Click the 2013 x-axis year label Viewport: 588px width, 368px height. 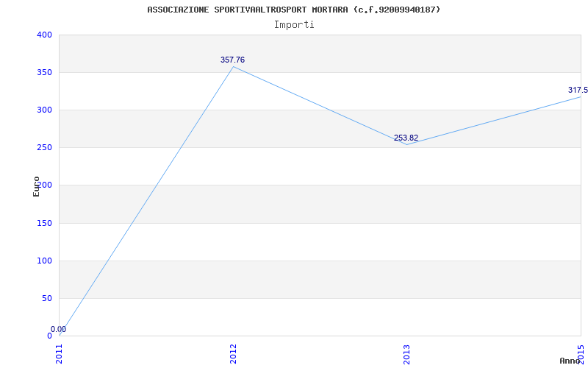(407, 354)
